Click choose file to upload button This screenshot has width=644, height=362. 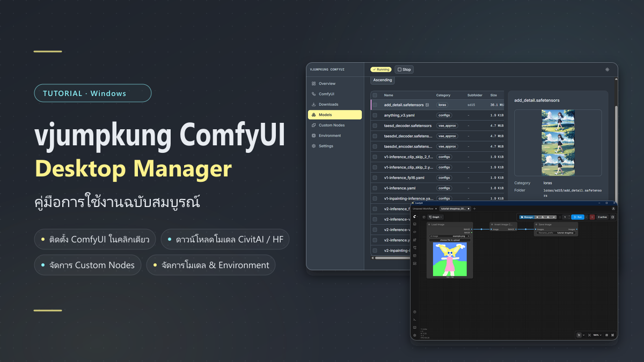pos(450,240)
